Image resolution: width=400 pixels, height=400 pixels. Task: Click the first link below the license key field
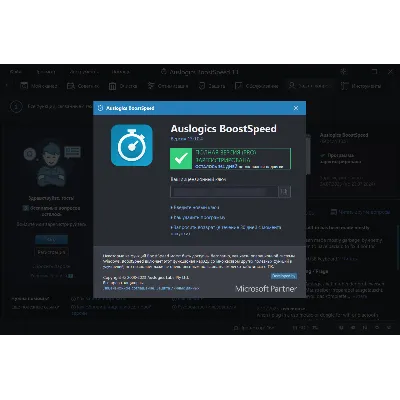tap(195, 207)
